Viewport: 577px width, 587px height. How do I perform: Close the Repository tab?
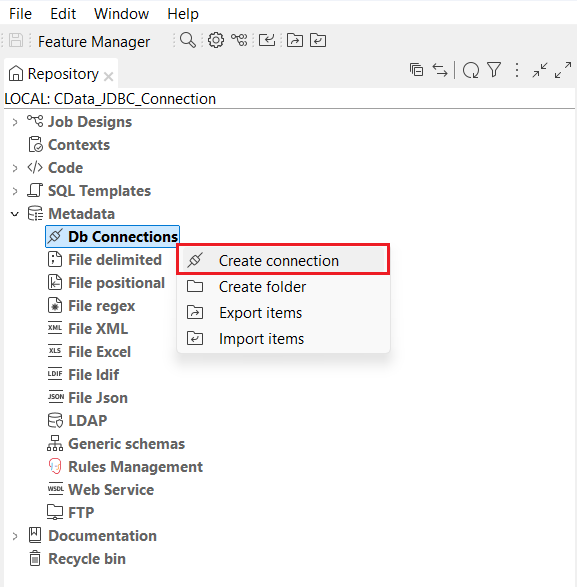[109, 76]
